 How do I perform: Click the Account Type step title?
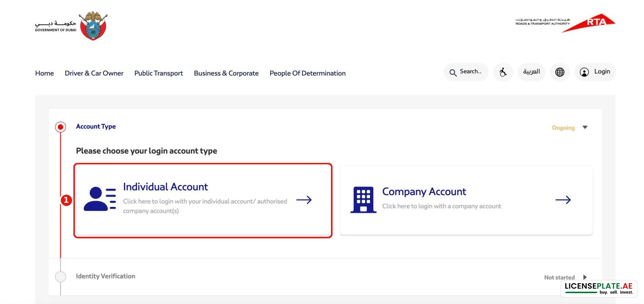96,127
